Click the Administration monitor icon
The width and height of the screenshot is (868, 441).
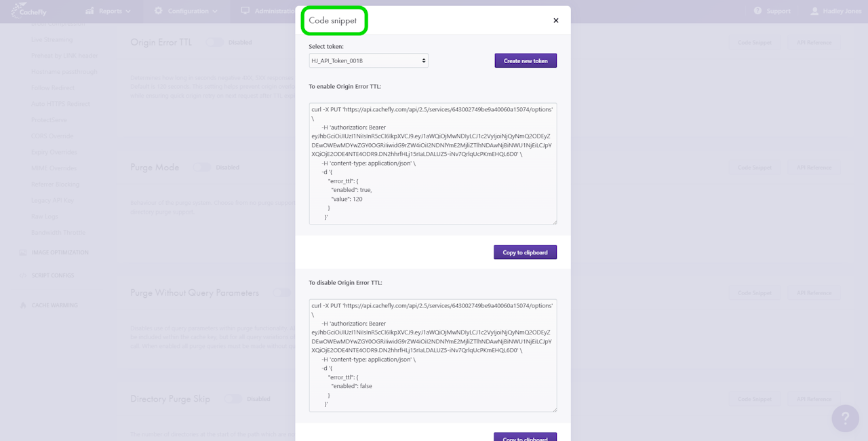pos(245,11)
